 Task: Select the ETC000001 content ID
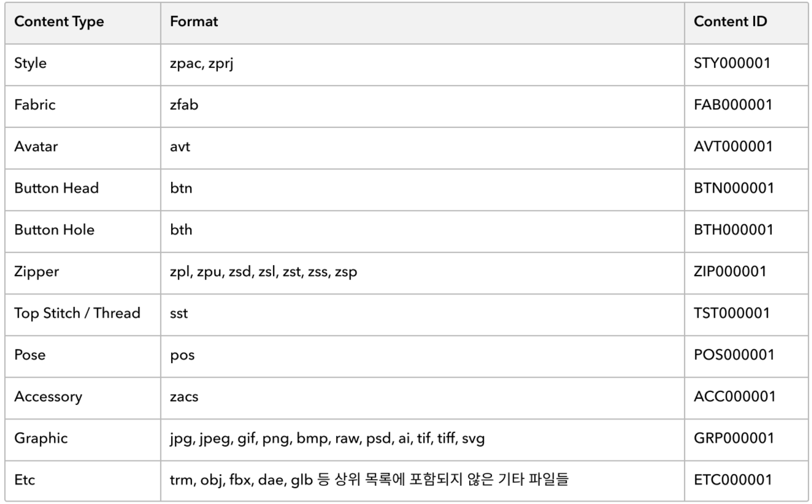point(733,480)
